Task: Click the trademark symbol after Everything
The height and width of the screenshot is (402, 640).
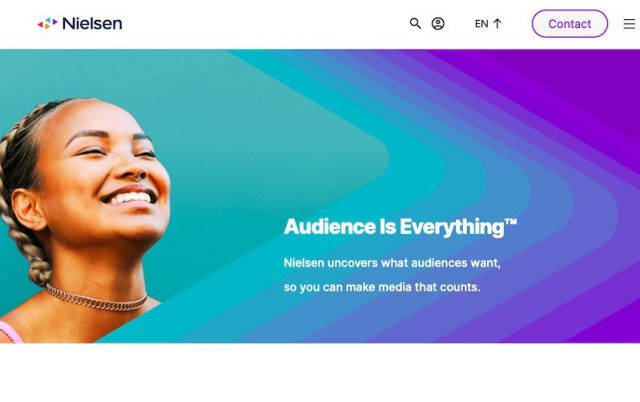Action: click(x=511, y=222)
